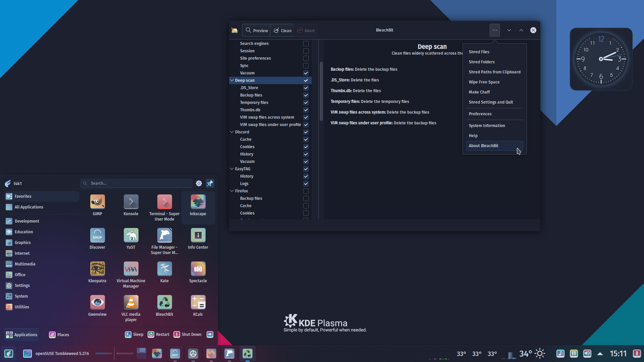The image size is (644, 362).
Task: Launch Gwenview image viewer
Action: 97,306
